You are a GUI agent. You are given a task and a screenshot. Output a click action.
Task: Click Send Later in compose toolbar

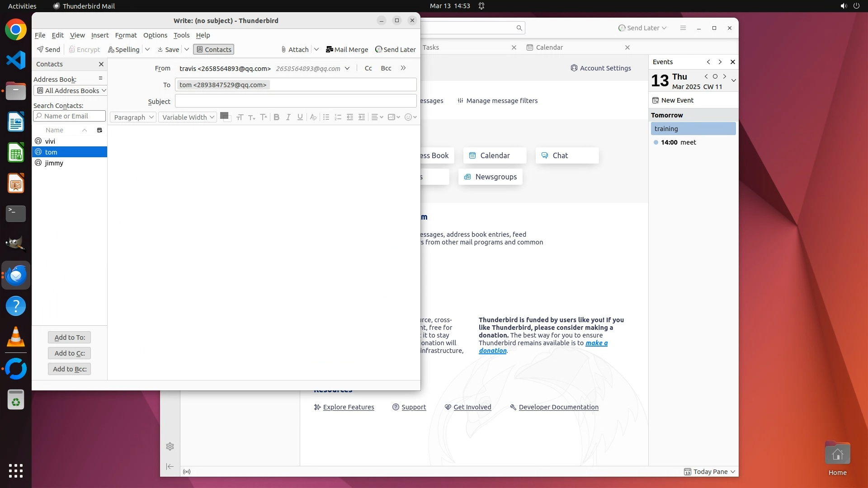[x=396, y=50]
